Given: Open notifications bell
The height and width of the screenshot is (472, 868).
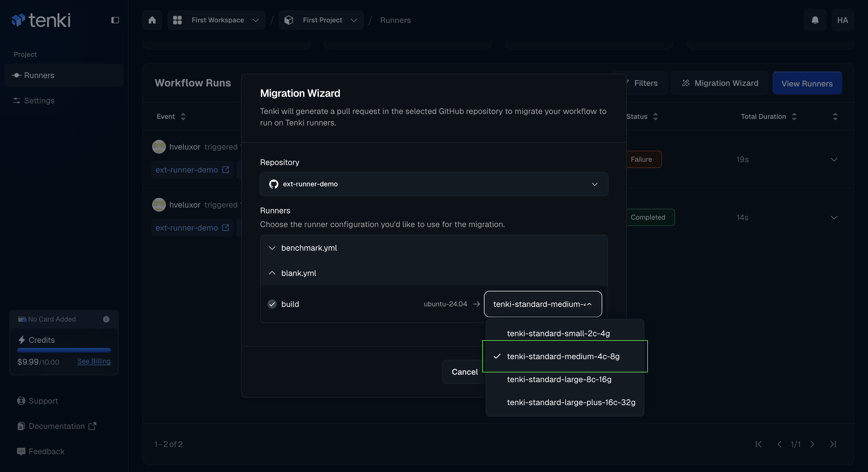Looking at the screenshot, I should 815,20.
